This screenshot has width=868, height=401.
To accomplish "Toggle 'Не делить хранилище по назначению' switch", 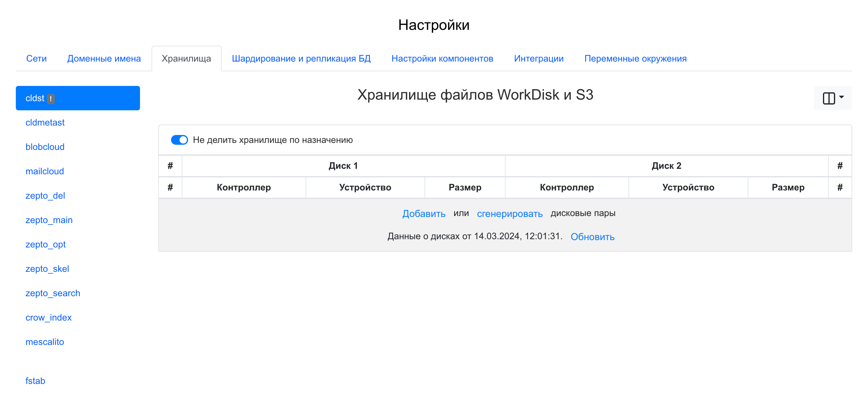I will click(179, 140).
